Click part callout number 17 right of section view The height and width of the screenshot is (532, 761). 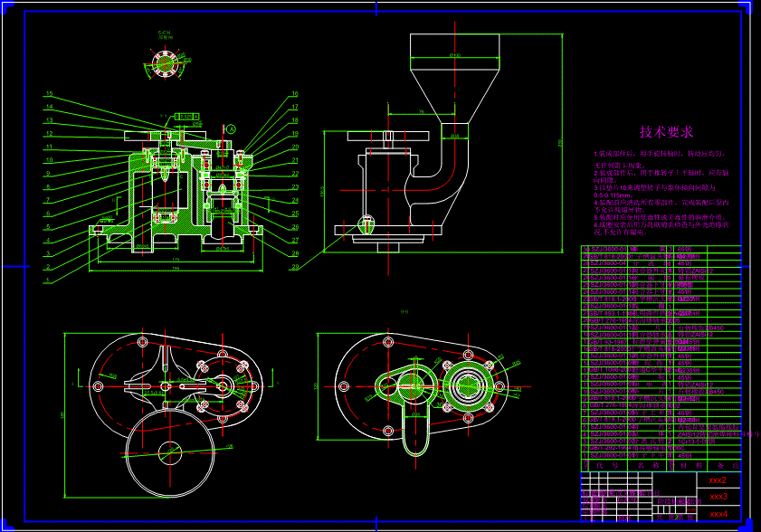point(295,107)
